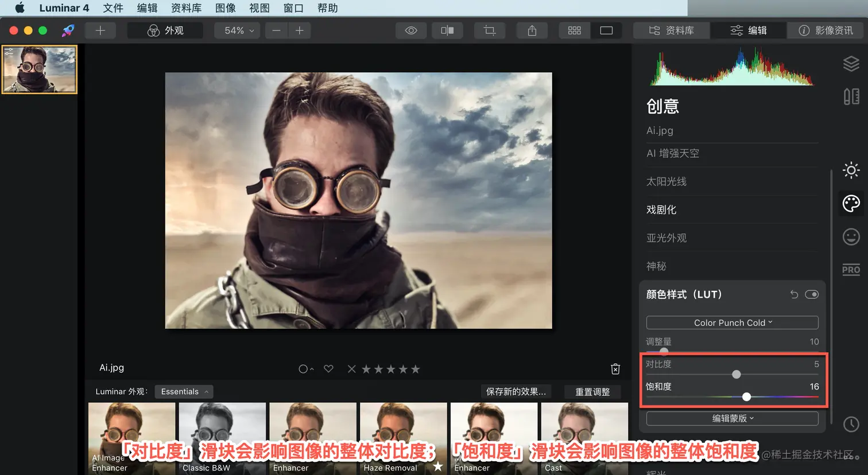
Task: Toggle the LUT tool visibility switch
Action: pos(812,294)
